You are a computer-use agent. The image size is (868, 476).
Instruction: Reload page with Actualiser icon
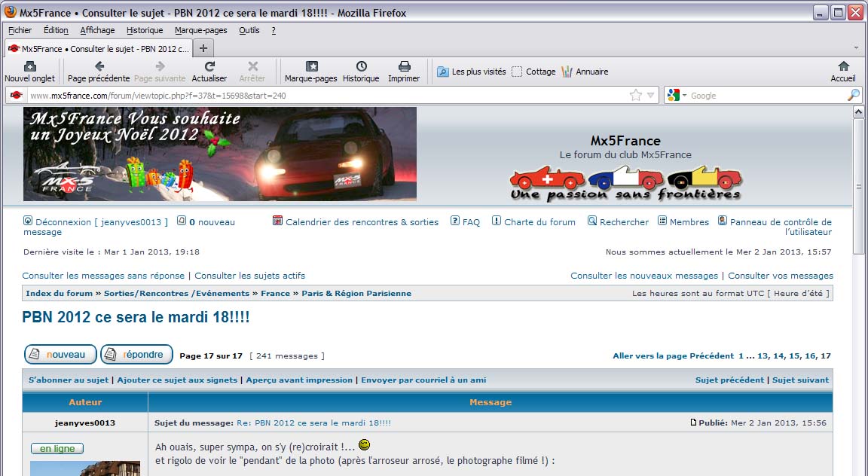tap(209, 66)
